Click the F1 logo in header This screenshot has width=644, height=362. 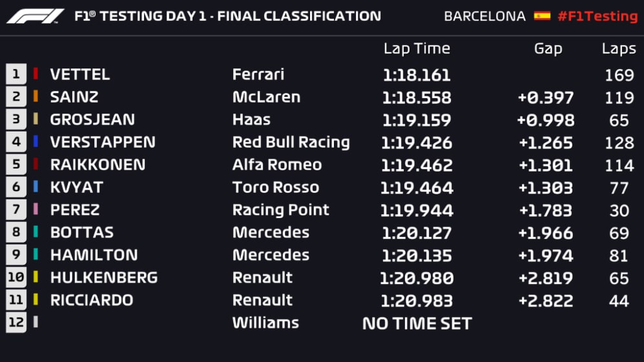pyautogui.click(x=36, y=16)
